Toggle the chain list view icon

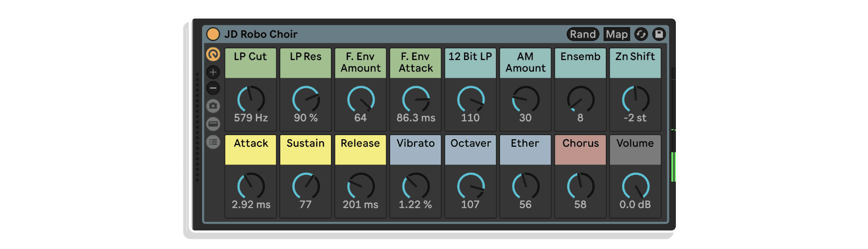(213, 124)
